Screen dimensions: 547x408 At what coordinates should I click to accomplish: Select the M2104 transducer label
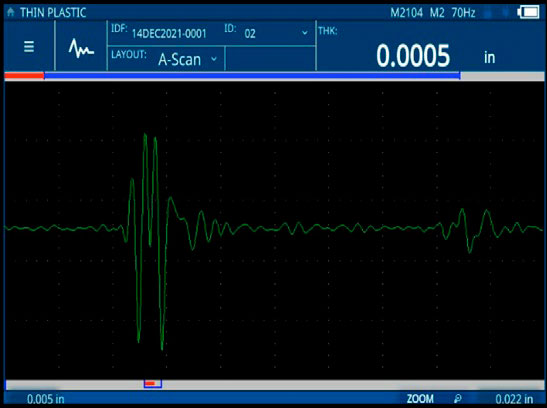pos(406,13)
